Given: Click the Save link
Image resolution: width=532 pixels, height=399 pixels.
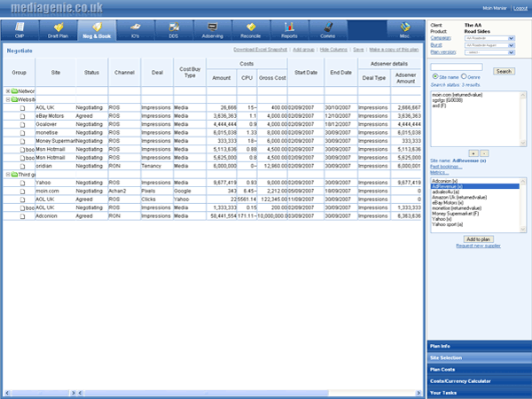Looking at the screenshot, I should [358, 50].
